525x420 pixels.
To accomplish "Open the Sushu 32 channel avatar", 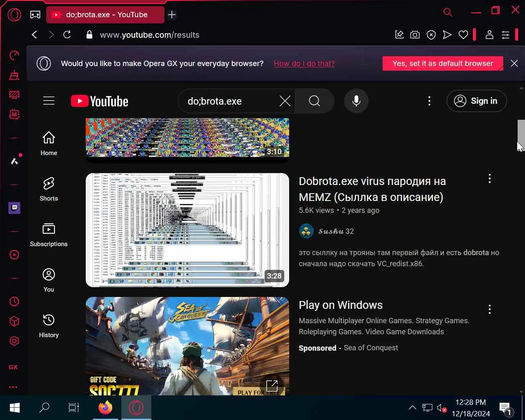I will click(306, 231).
